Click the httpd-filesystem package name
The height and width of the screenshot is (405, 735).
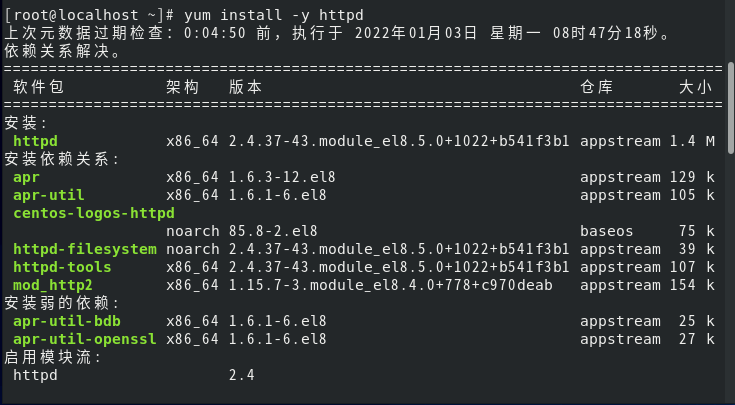[85, 249]
